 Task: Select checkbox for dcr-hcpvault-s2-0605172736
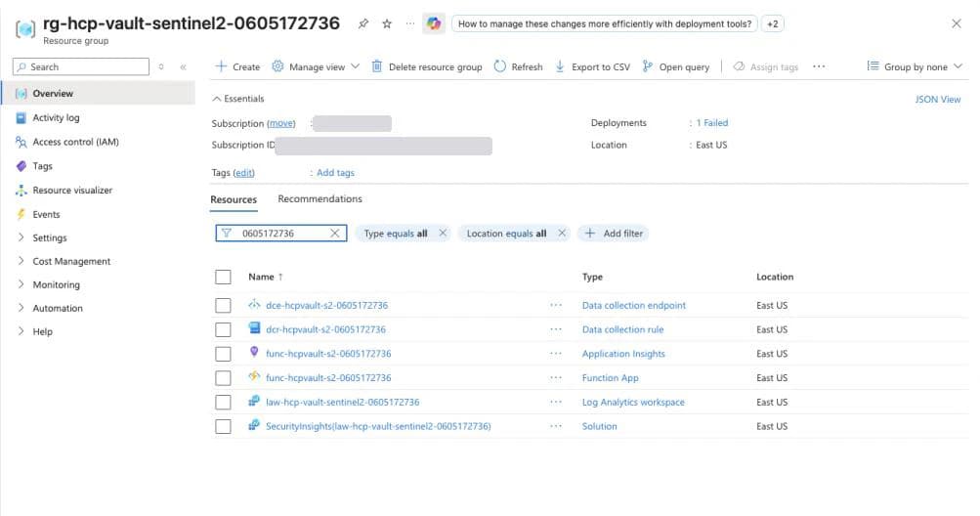coord(223,329)
